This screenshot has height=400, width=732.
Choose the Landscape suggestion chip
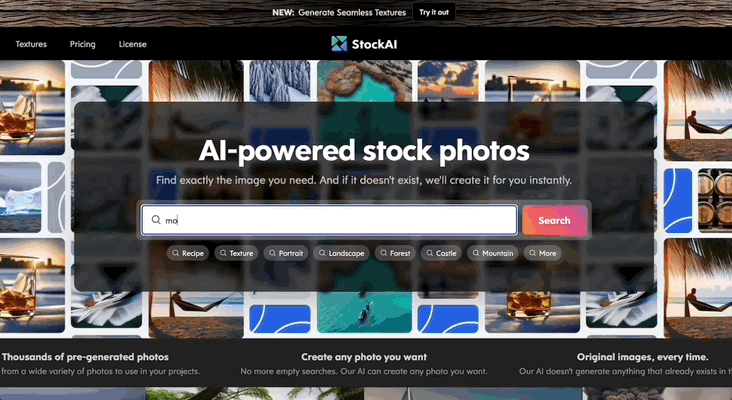(341, 253)
